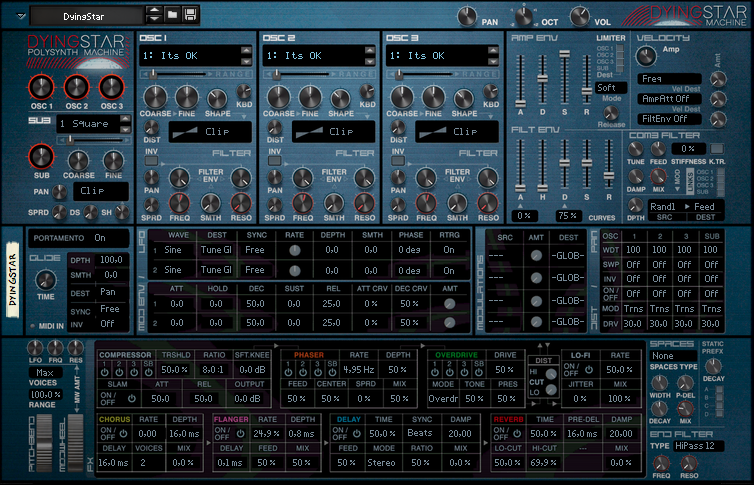
Task: Click Overdrive MODE value 'Overdr'
Action: (x=443, y=398)
